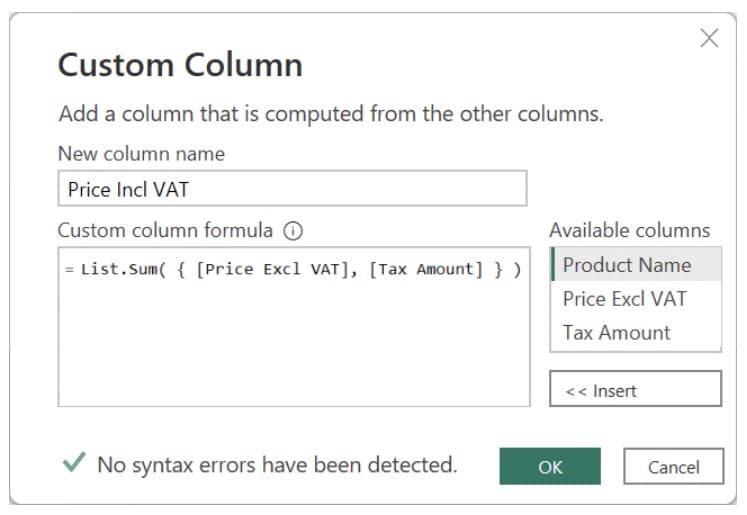747x515 pixels.
Task: Click the 'Add a column that is computed' description
Action: tap(331, 114)
